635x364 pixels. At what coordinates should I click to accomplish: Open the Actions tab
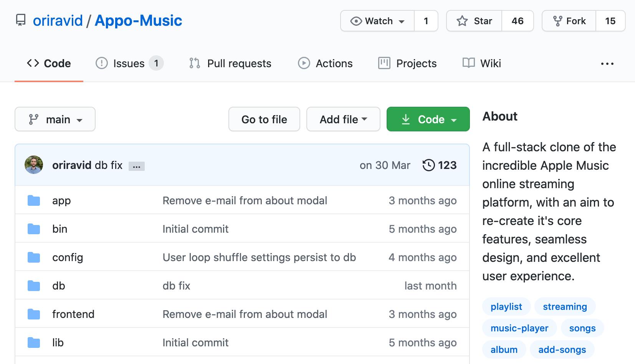point(325,63)
